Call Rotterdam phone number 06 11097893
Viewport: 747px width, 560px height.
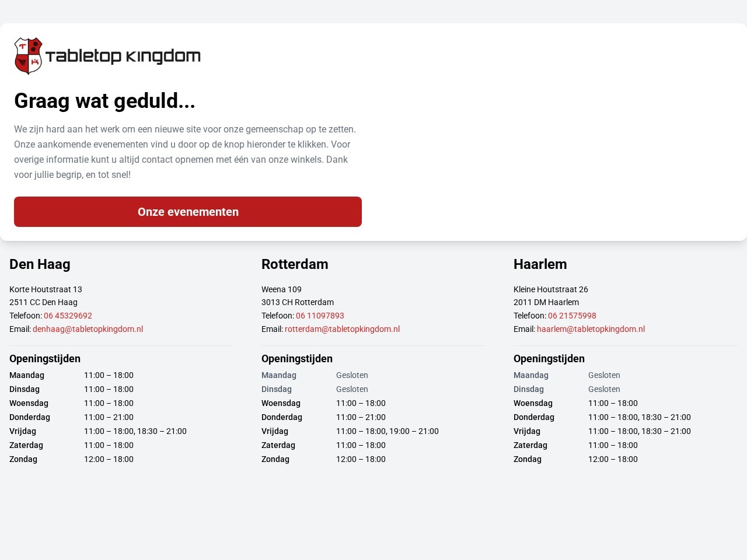320,316
